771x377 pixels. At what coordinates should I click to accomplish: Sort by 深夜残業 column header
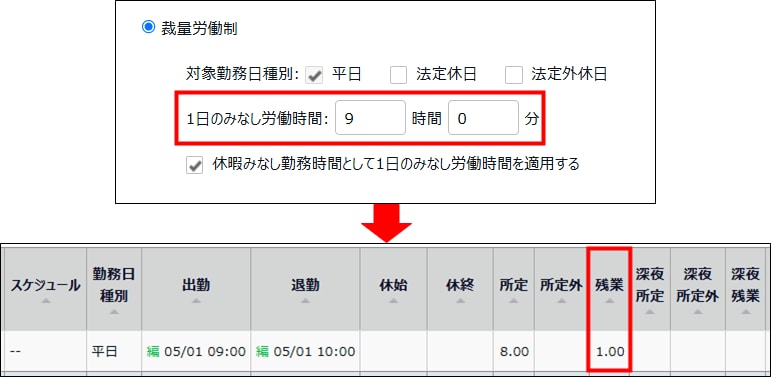746,289
